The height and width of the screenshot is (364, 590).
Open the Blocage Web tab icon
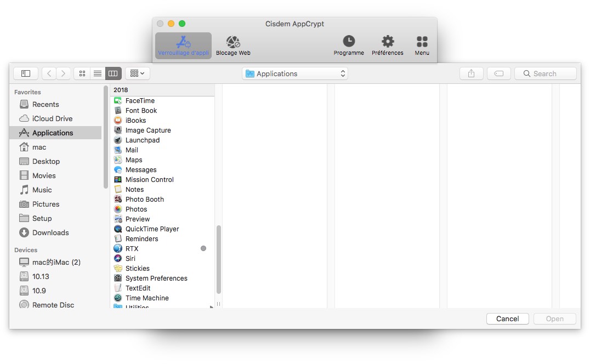coord(233,42)
